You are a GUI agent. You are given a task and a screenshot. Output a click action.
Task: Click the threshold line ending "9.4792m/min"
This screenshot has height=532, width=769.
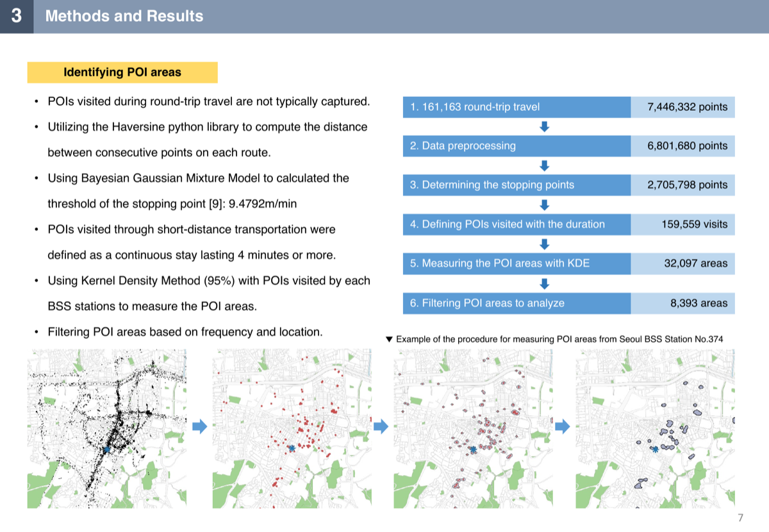click(172, 204)
